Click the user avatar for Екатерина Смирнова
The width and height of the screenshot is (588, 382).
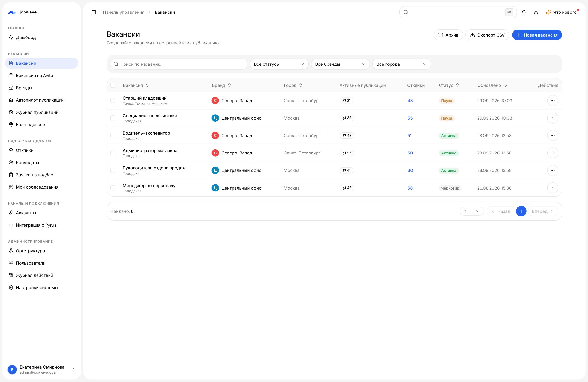click(12, 369)
